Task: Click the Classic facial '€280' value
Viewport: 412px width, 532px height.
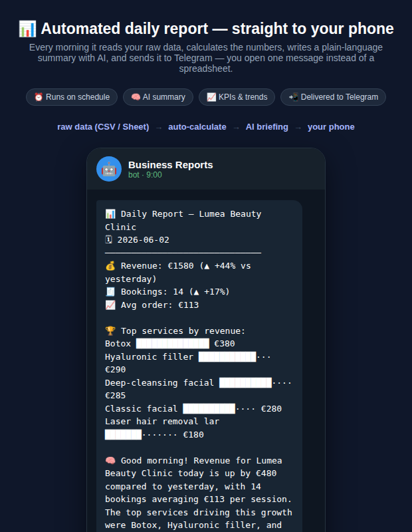Action: tap(271, 409)
